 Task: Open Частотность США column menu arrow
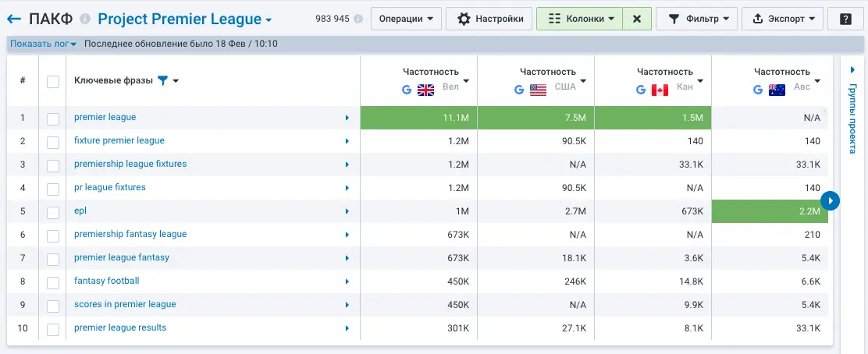tap(583, 82)
